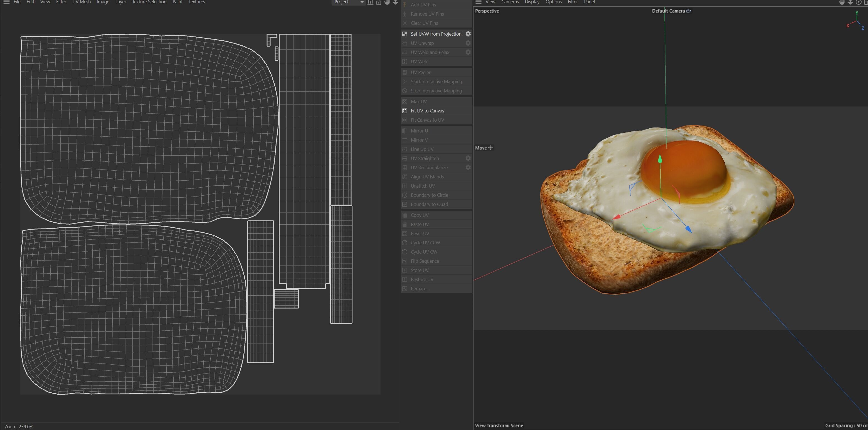The width and height of the screenshot is (868, 430).
Task: Click Fit UV to Canvas
Action: (x=436, y=110)
